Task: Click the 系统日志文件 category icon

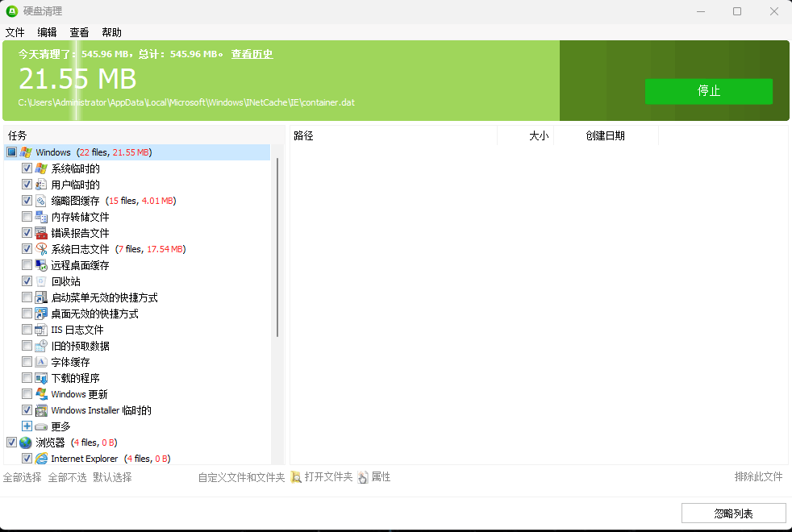Action: point(41,248)
